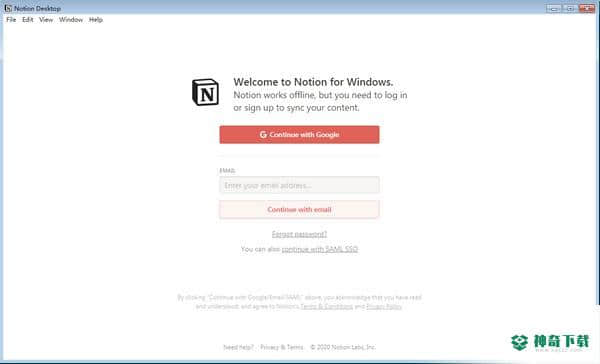Follow the continue with SAML SSO link

(x=320, y=249)
